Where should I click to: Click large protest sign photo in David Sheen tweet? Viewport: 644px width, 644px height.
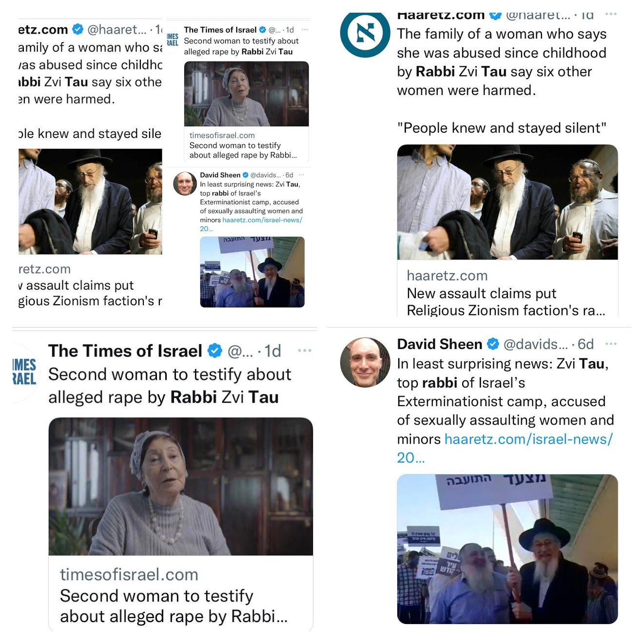tap(507, 549)
